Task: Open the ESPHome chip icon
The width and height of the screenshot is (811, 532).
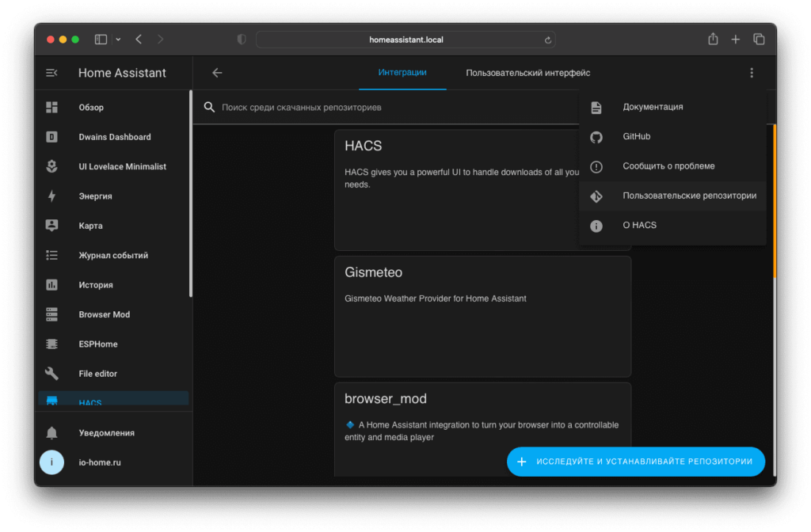Action: (x=51, y=344)
